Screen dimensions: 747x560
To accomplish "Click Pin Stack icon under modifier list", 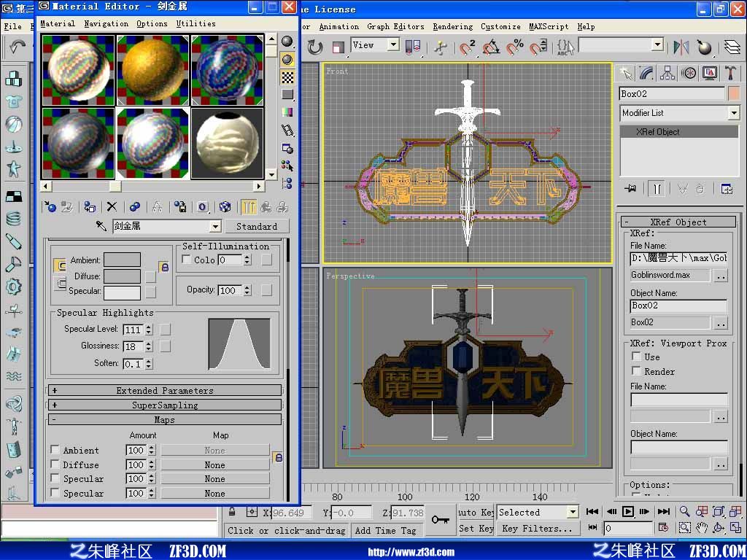I will click(630, 189).
